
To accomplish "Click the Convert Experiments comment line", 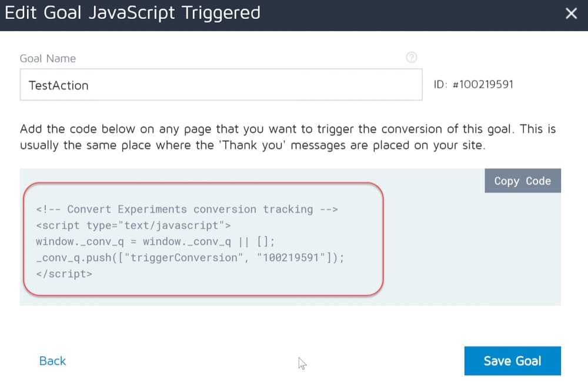I will tap(186, 209).
